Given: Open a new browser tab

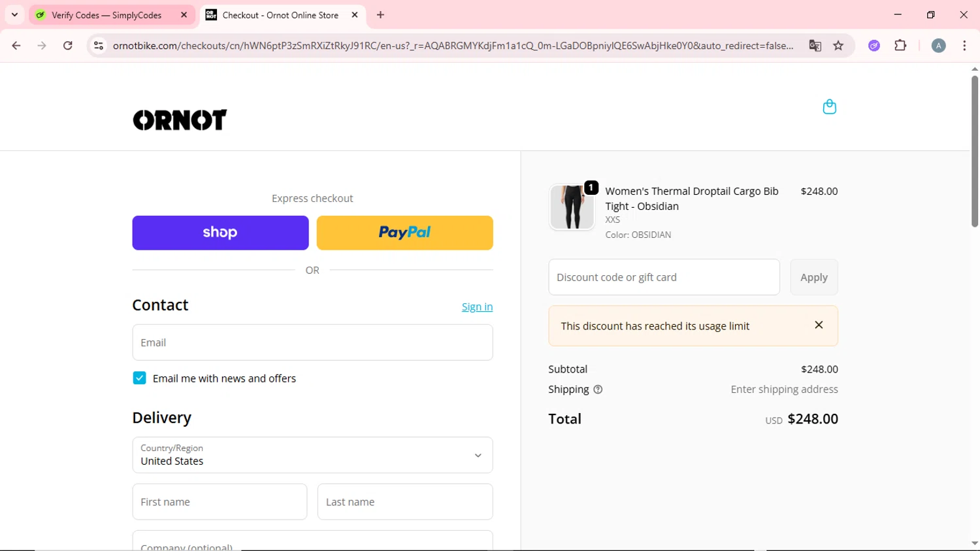Looking at the screenshot, I should (380, 15).
